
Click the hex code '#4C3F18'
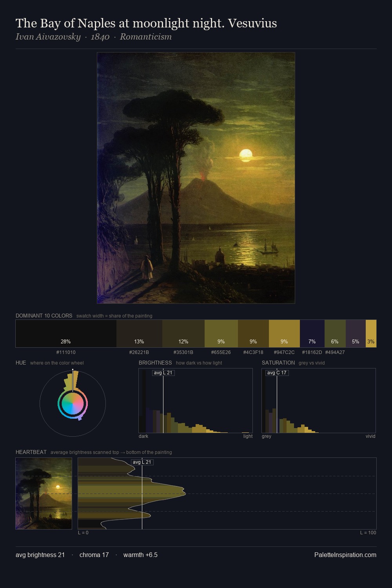pos(253,352)
